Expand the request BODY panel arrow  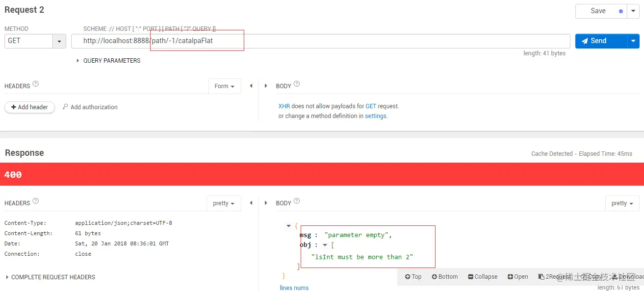click(x=266, y=86)
